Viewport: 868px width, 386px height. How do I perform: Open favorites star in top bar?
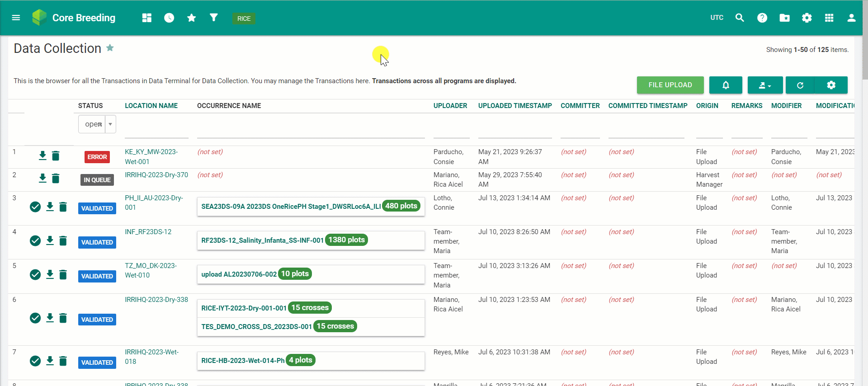click(x=192, y=18)
